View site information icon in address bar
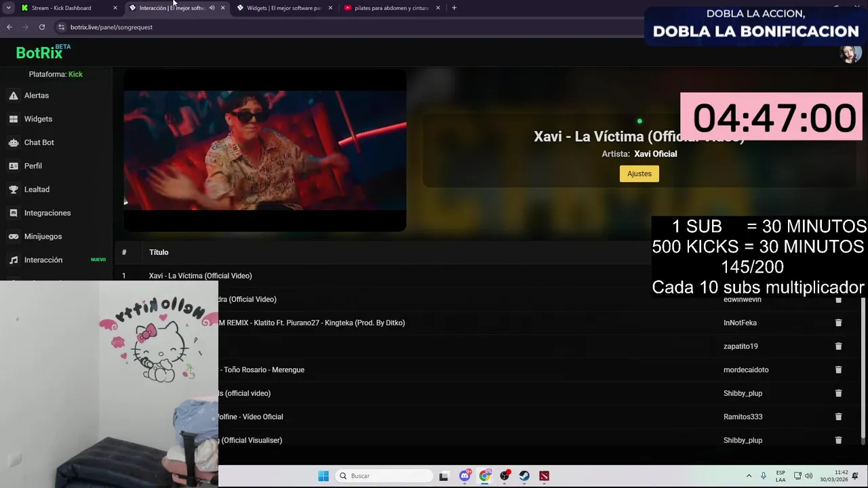 (61, 27)
